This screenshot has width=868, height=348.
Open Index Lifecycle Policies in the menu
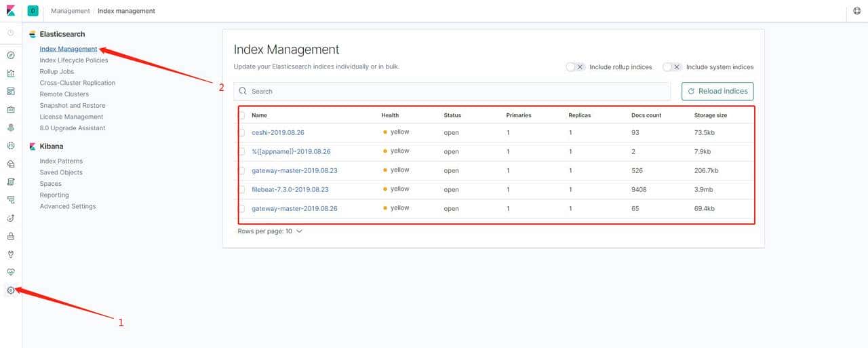coord(73,60)
